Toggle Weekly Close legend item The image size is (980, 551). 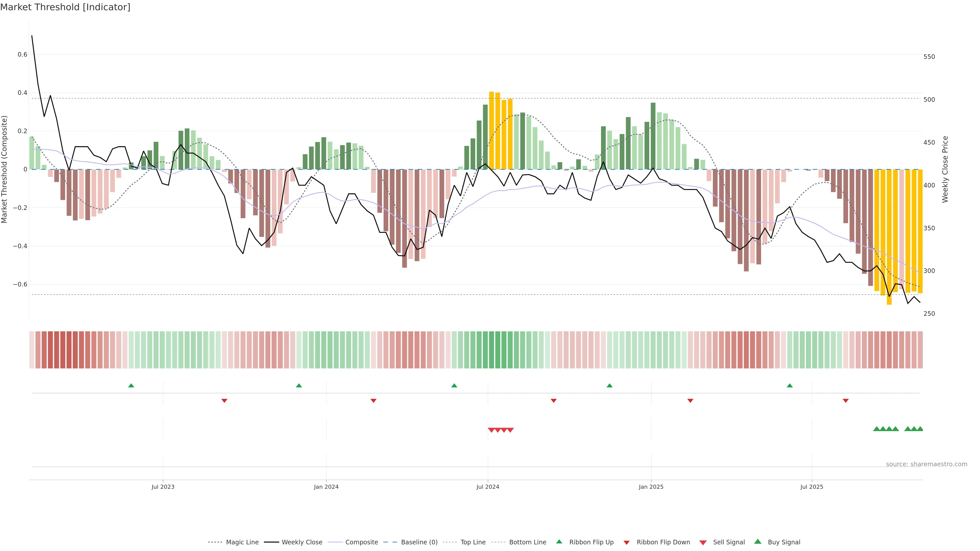302,542
